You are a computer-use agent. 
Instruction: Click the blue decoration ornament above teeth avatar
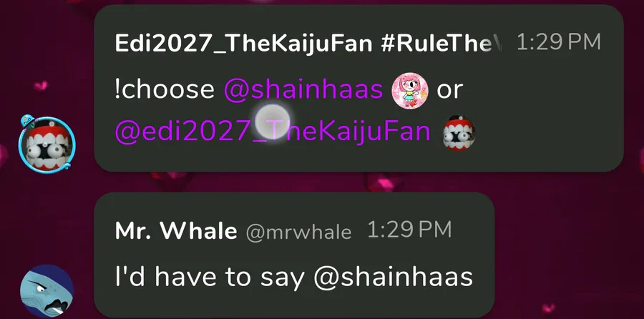coord(28,120)
